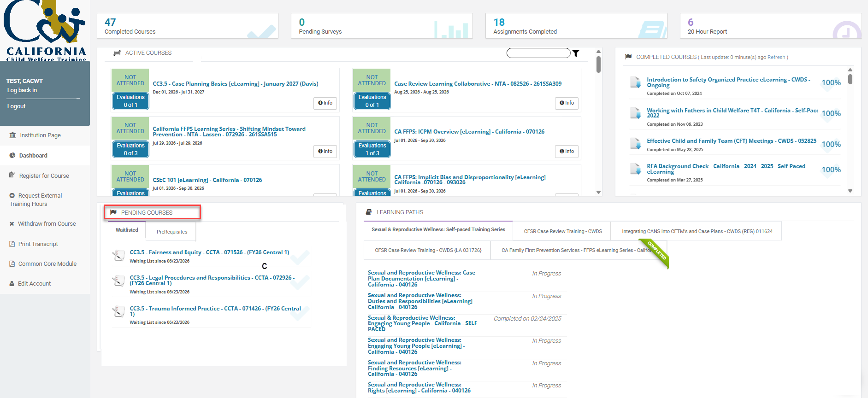
Task: Open CA FFPS Implicit Bias and Disproportionality link
Action: pos(471,180)
